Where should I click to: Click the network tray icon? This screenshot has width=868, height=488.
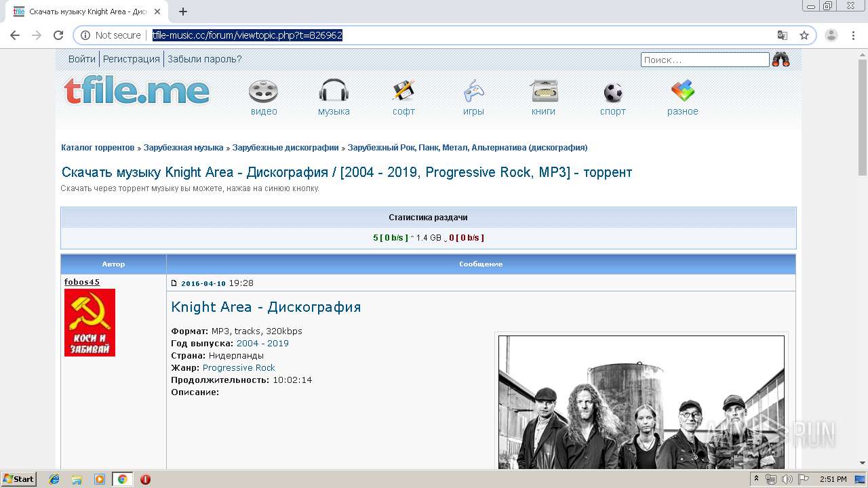[x=771, y=479]
